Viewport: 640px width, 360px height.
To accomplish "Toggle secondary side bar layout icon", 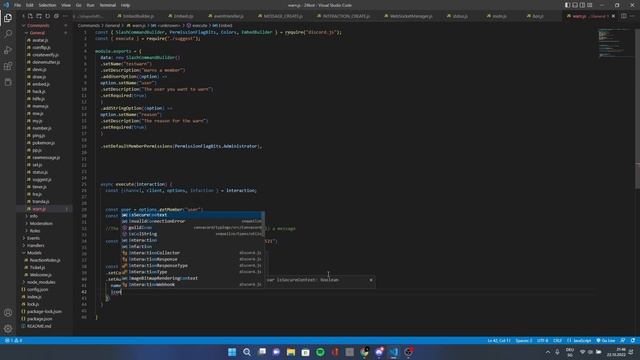I will pos(582,5).
